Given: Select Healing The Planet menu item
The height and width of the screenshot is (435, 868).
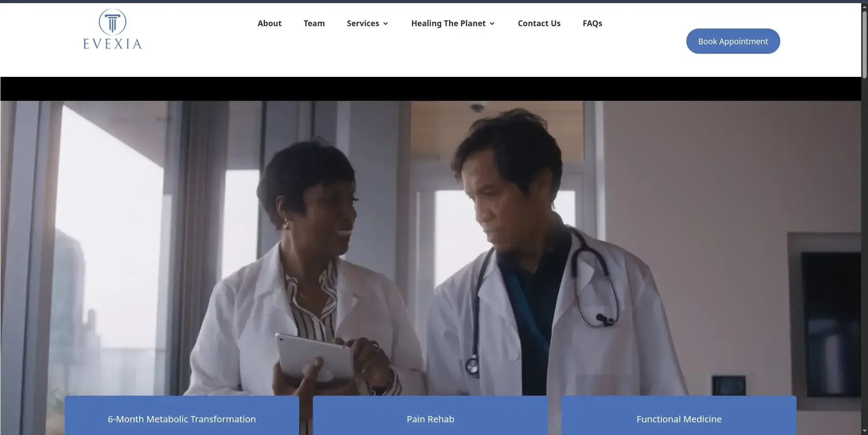Looking at the screenshot, I should (x=448, y=24).
